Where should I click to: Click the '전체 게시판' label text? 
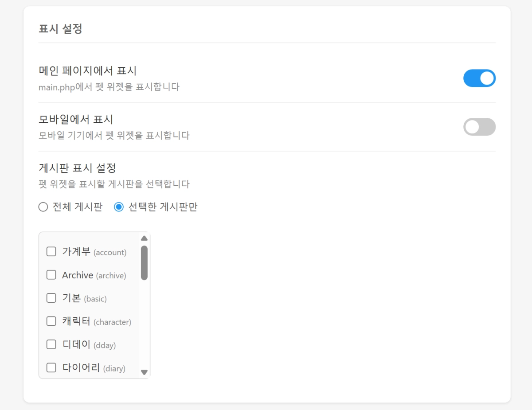(x=78, y=207)
